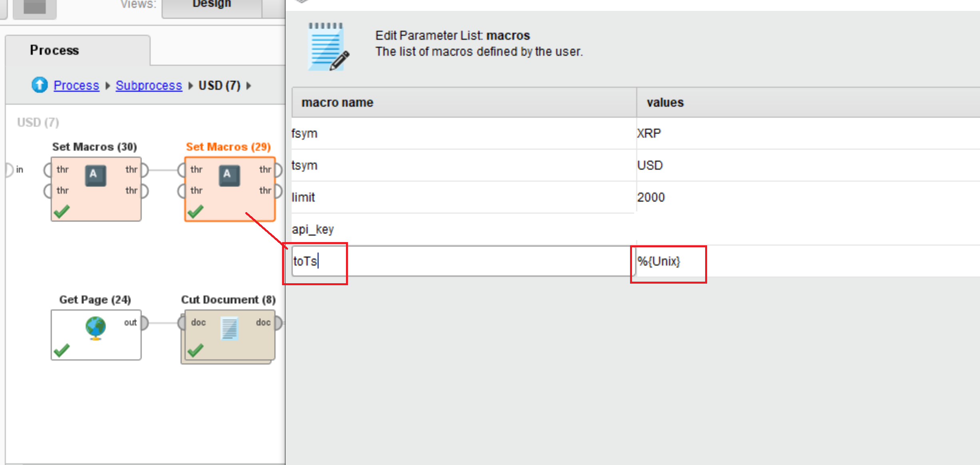980x465 pixels.
Task: Open the Subprocess breadcrumb link
Action: (149, 85)
